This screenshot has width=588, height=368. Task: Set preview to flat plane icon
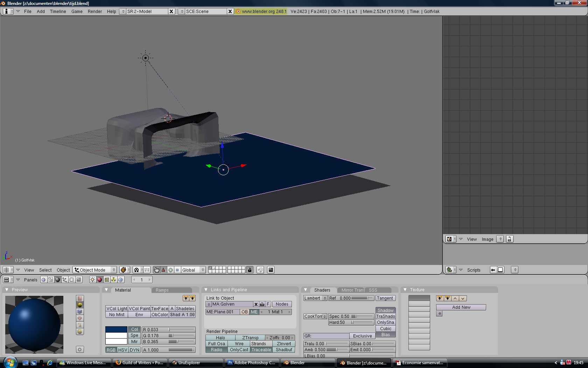80,298
